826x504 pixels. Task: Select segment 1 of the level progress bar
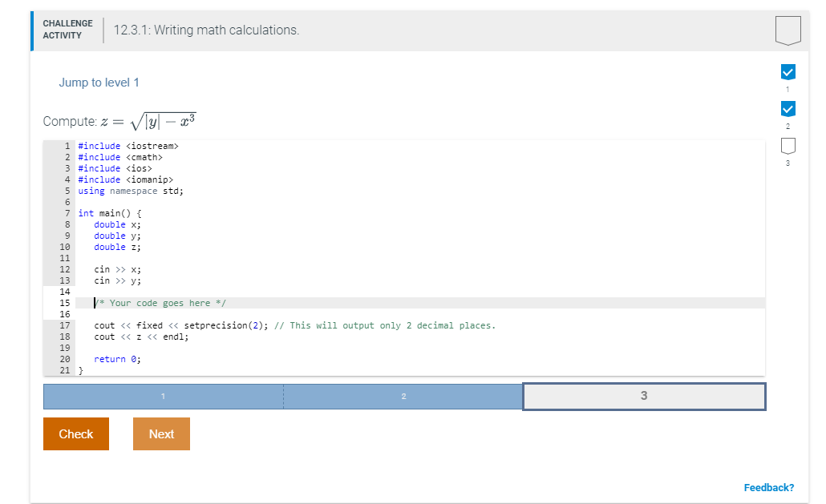pyautogui.click(x=163, y=396)
